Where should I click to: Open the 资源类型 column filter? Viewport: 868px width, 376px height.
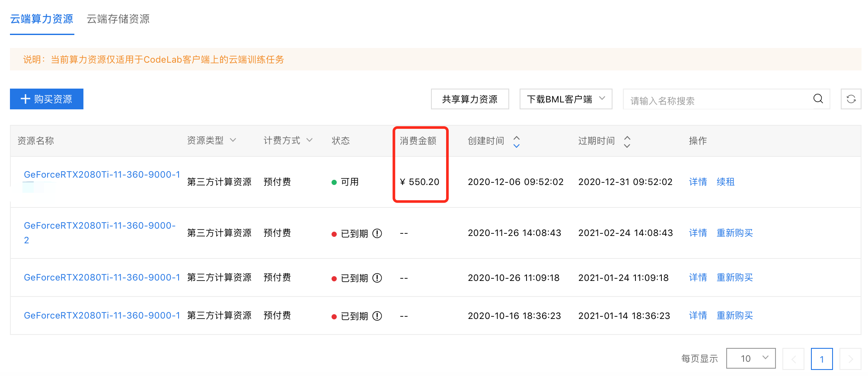point(233,140)
